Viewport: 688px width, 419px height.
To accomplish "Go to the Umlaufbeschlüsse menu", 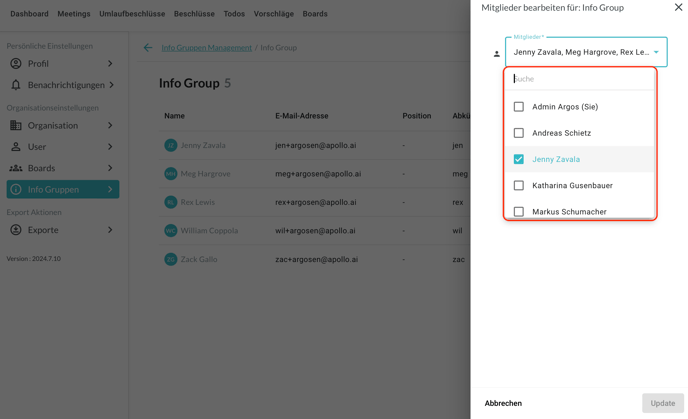I will click(132, 14).
